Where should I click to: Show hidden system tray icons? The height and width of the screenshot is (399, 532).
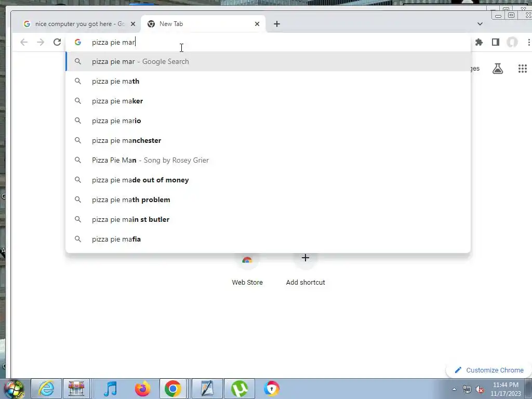click(x=454, y=389)
